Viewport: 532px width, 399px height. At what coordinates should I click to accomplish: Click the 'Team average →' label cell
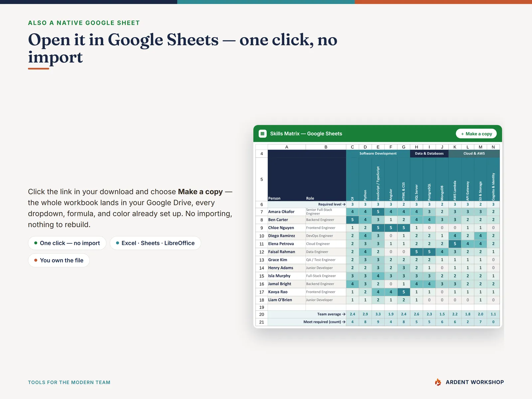tap(307, 314)
